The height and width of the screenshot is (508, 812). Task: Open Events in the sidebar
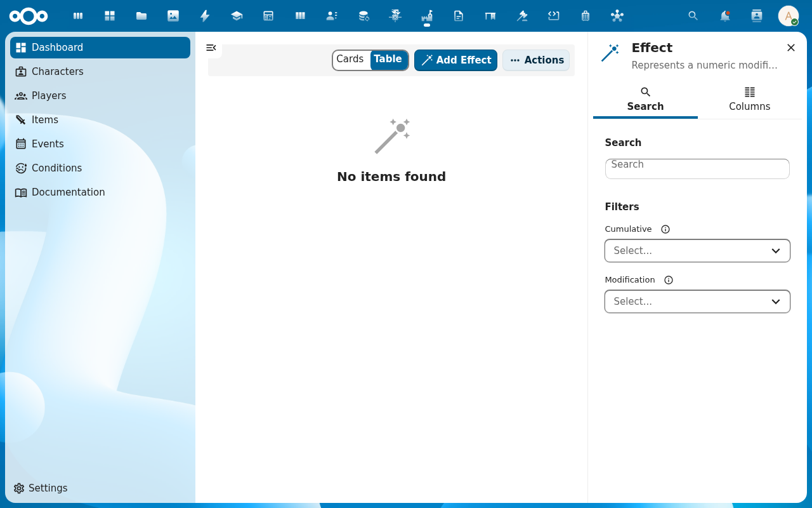point(100,144)
